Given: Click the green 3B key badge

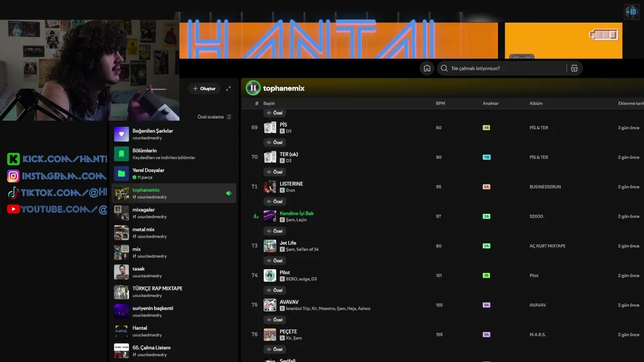Looking at the screenshot, I should (486, 276).
